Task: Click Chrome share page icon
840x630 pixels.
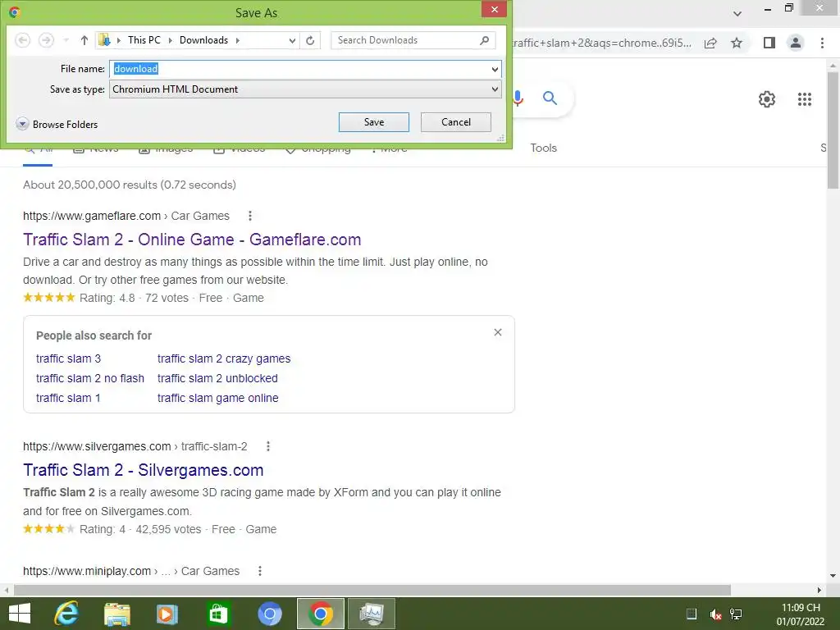Action: pos(710,43)
